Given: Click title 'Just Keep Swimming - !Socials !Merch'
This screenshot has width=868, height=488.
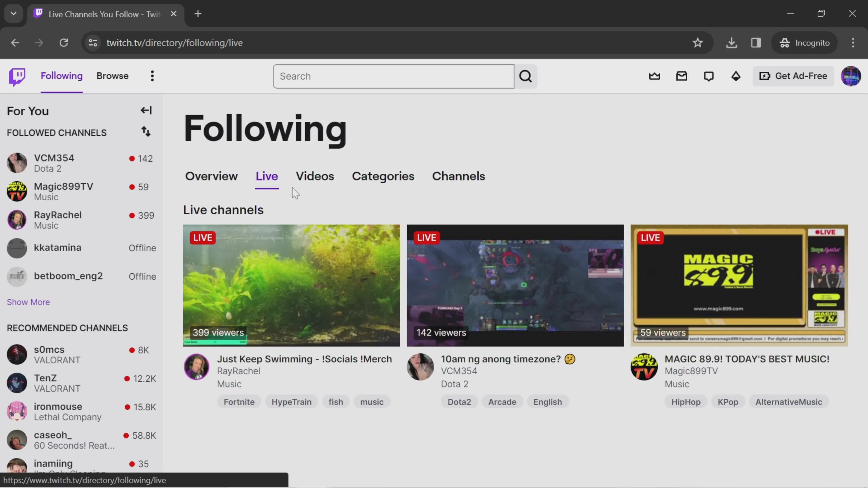Looking at the screenshot, I should tap(304, 359).
